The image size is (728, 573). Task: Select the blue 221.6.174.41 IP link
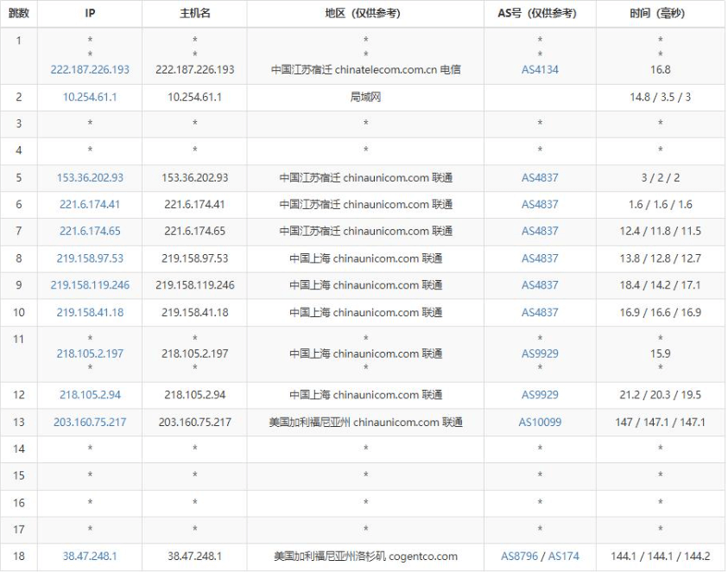click(90, 205)
